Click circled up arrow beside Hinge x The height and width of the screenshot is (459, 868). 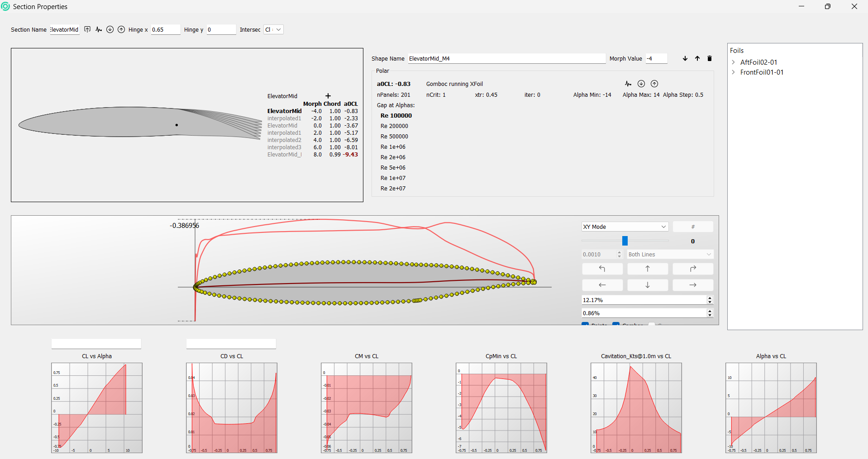click(x=121, y=29)
